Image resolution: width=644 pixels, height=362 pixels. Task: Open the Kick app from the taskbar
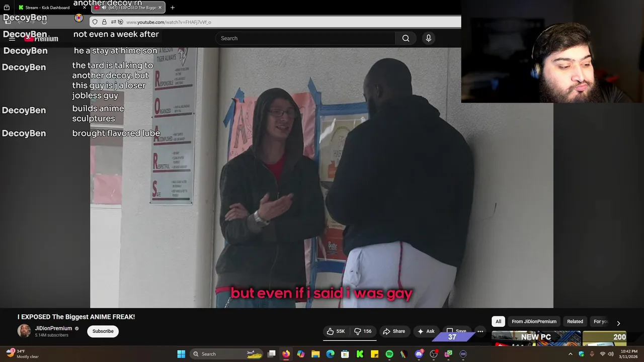tap(360, 354)
